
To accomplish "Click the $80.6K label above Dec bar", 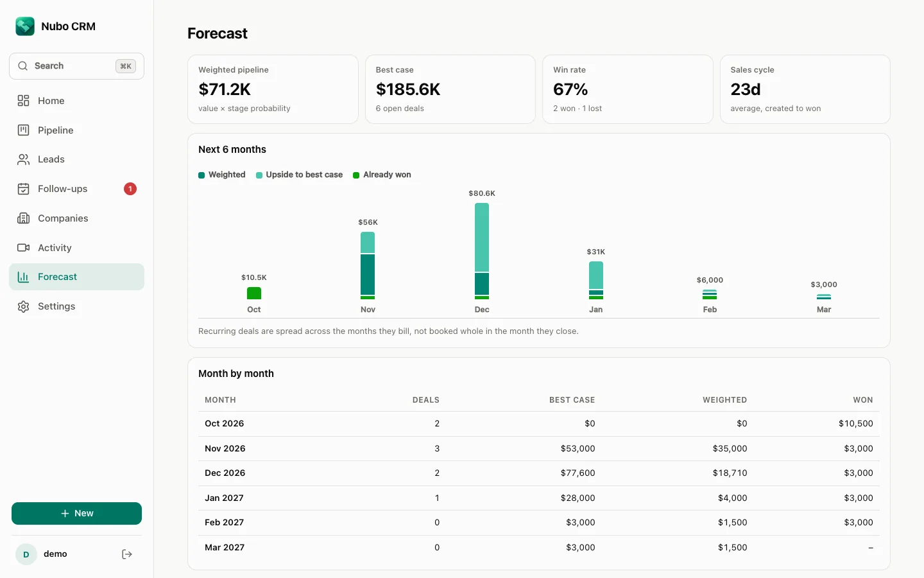I will [482, 193].
